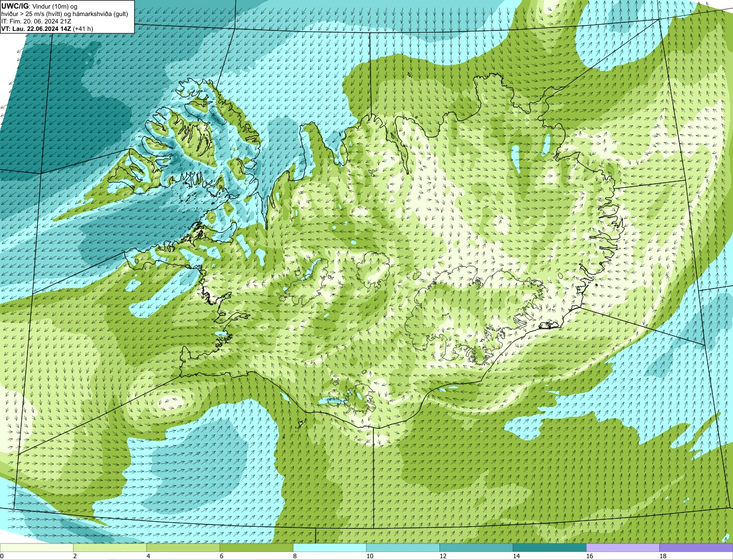The height and width of the screenshot is (560, 733).
Task: Click the purple swatch above 18 m/s
Action: [x=696, y=548]
